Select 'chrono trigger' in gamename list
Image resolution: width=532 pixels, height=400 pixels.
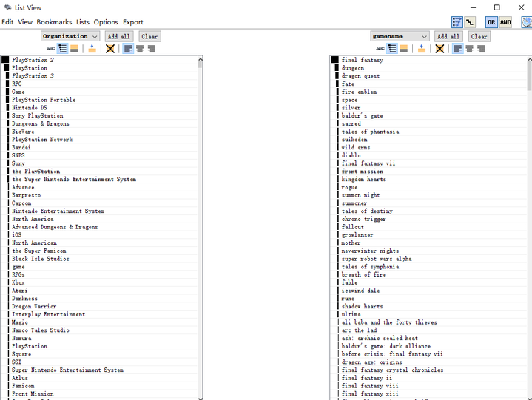tap(429, 219)
